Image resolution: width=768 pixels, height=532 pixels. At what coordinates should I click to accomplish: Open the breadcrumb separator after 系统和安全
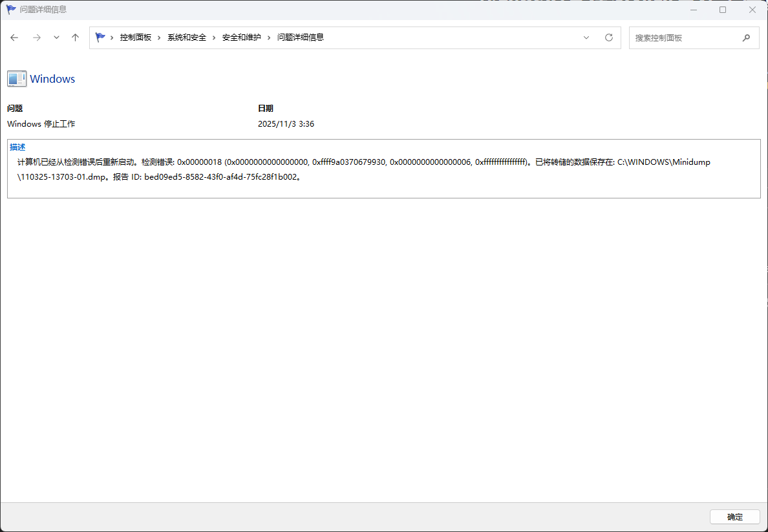click(213, 37)
